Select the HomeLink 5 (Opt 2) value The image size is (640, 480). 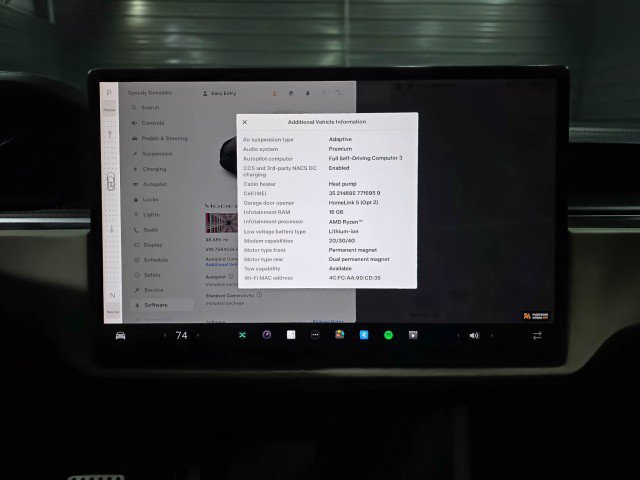point(353,202)
